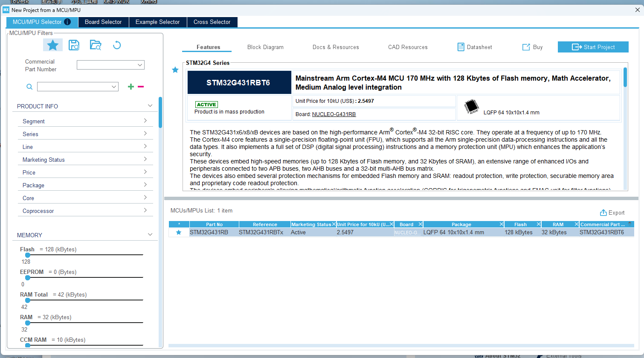The height and width of the screenshot is (358, 644).
Task: Show favorite MCUs with the star filter icon
Action: (x=53, y=45)
